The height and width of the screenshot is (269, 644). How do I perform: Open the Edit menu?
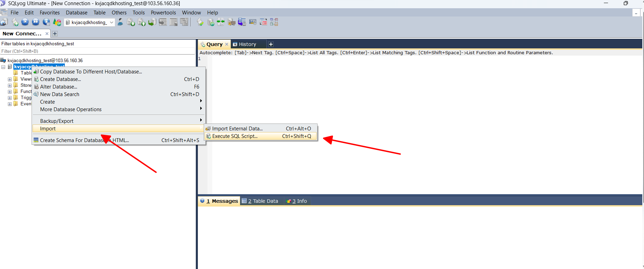pos(29,13)
